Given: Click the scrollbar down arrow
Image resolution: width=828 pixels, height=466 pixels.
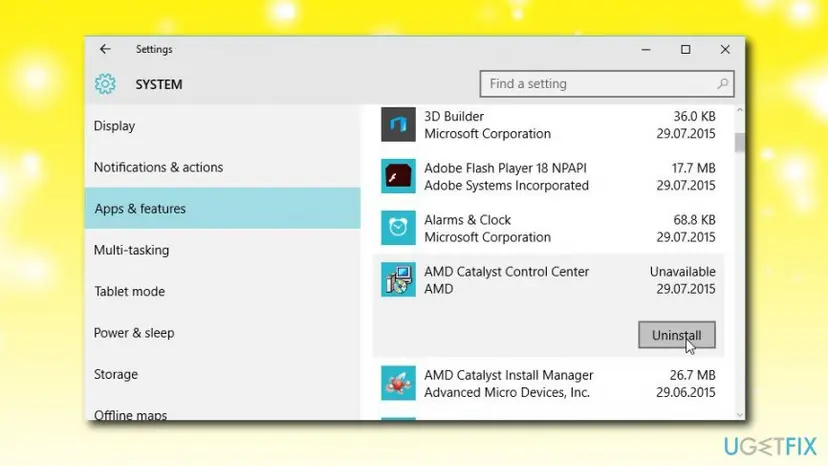Looking at the screenshot, I should [739, 415].
